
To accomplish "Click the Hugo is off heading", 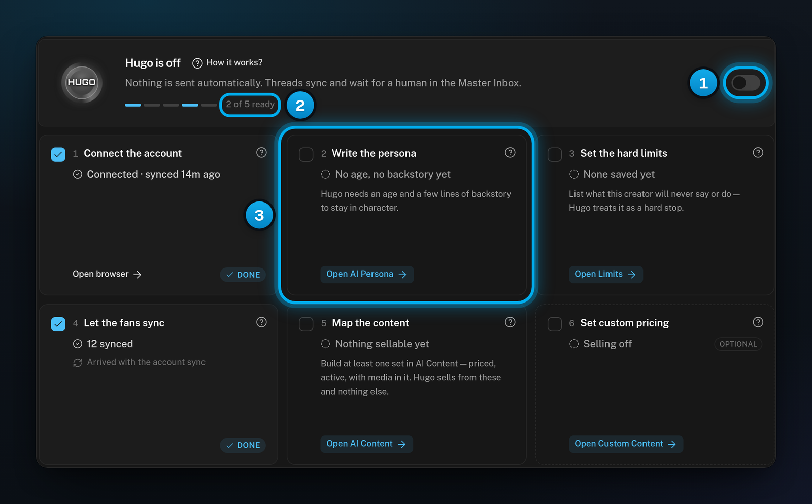I will (153, 63).
